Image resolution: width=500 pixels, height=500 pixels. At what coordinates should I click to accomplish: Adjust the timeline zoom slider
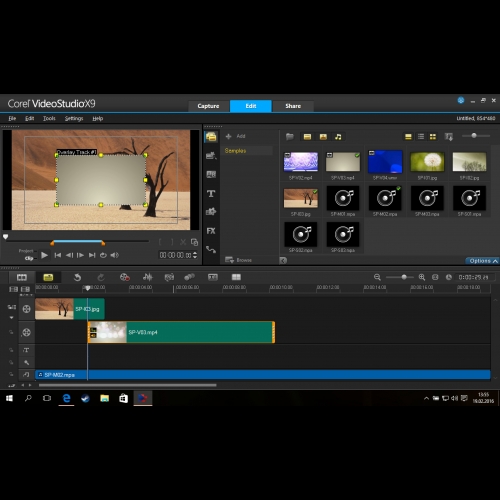click(x=400, y=277)
